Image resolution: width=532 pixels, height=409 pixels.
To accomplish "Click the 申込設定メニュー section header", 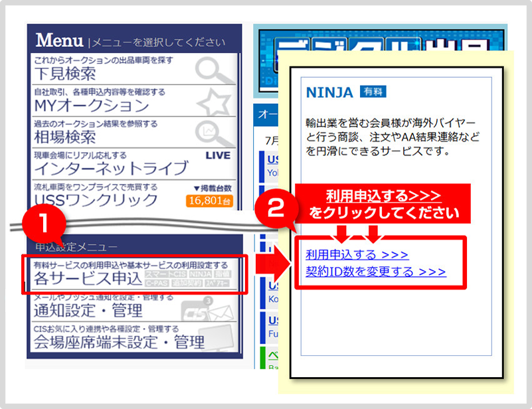I will pos(76,247).
